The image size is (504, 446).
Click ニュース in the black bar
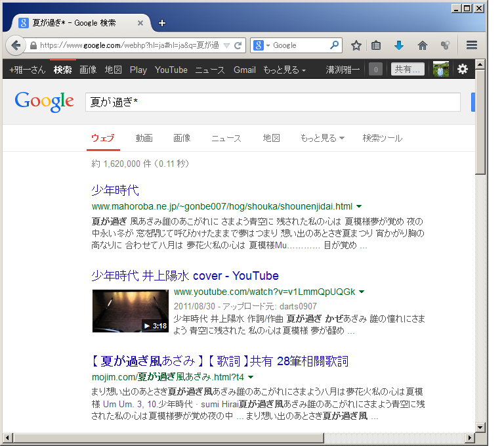(x=210, y=70)
